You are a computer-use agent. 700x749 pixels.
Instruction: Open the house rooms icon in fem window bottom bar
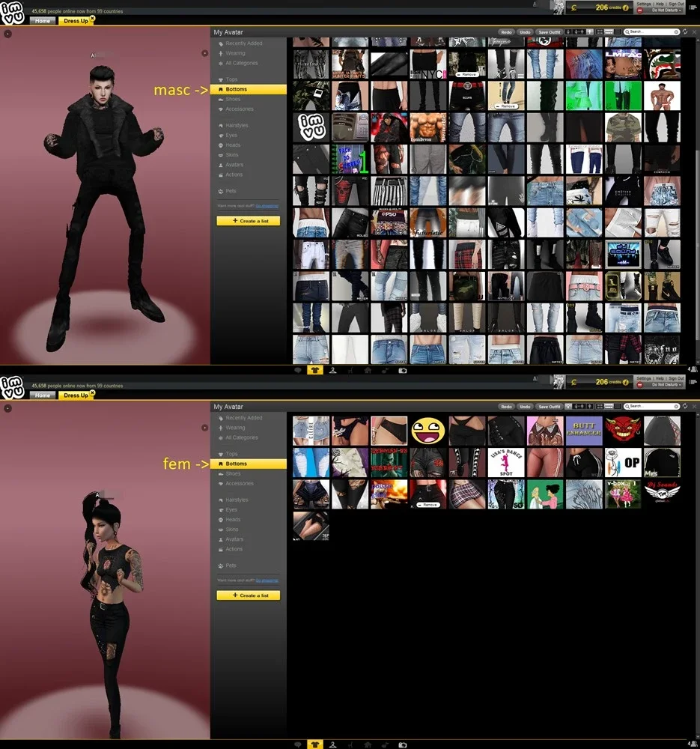pyautogui.click(x=368, y=745)
